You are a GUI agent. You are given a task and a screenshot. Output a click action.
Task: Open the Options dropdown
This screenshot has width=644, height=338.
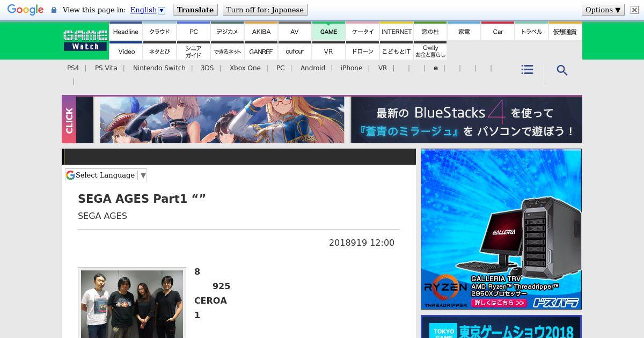point(603,10)
